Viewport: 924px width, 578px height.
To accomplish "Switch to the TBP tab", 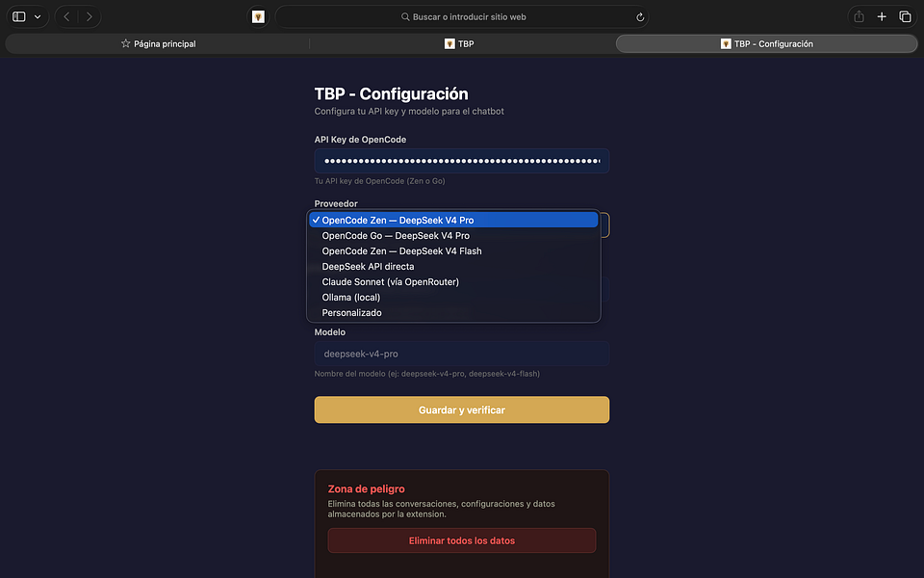I will tap(459, 43).
